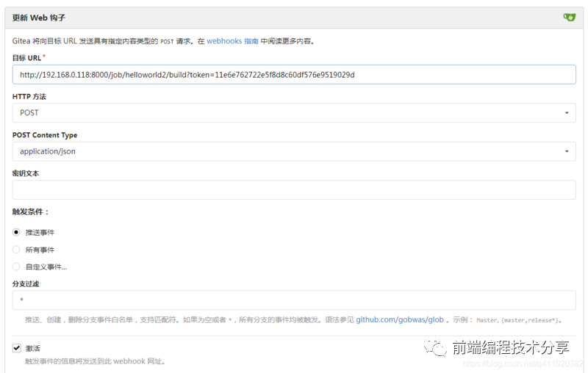Screen dimensions: 588x373
Task: Click the target URL input field
Action: pyautogui.click(x=294, y=74)
